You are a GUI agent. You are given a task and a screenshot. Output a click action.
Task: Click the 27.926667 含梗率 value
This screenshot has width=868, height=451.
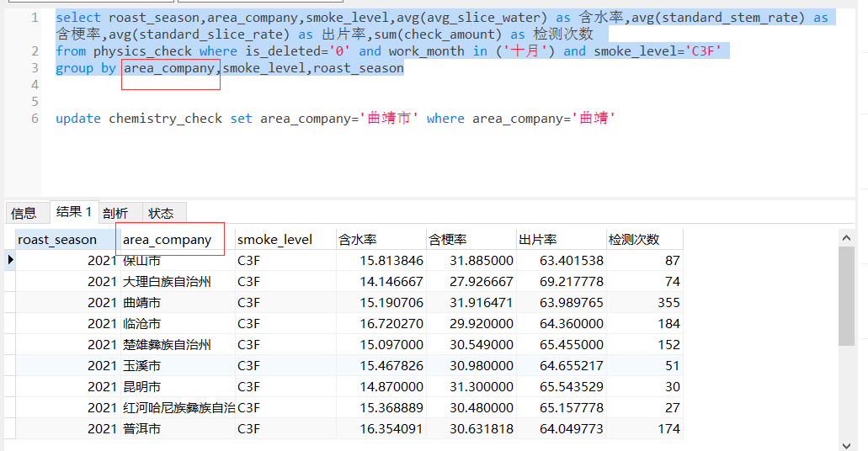pos(481,282)
